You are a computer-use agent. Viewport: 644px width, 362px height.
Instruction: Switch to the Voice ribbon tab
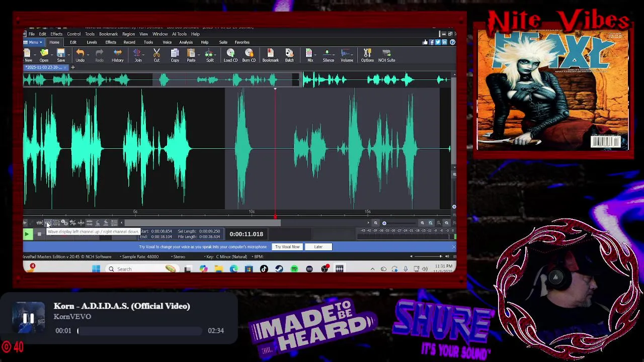tap(167, 42)
